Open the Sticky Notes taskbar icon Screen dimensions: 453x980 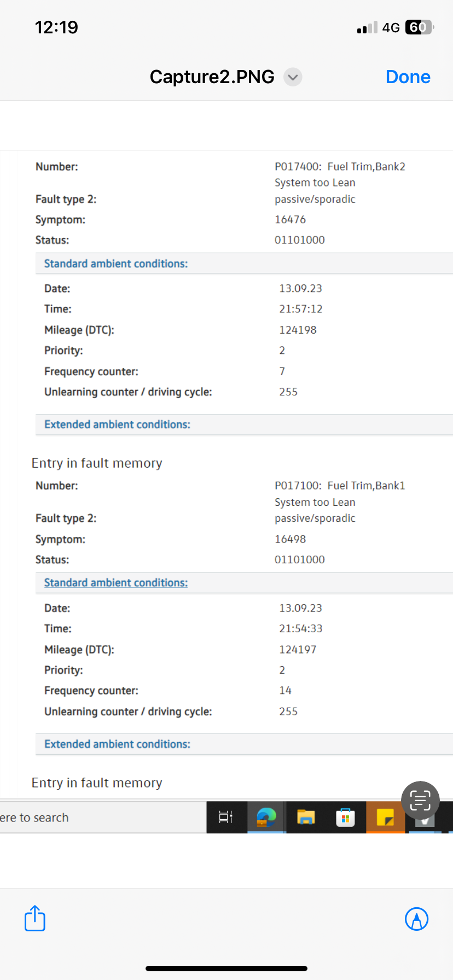pyautogui.click(x=385, y=818)
